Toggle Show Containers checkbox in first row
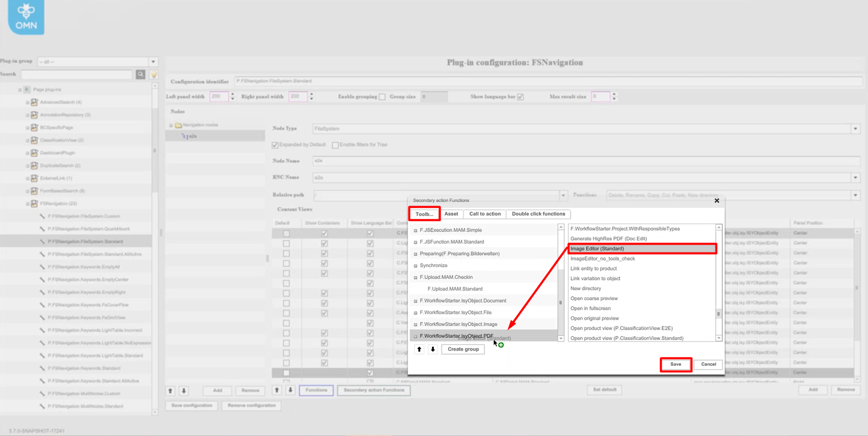Image resolution: width=868 pixels, height=436 pixels. pyautogui.click(x=324, y=233)
